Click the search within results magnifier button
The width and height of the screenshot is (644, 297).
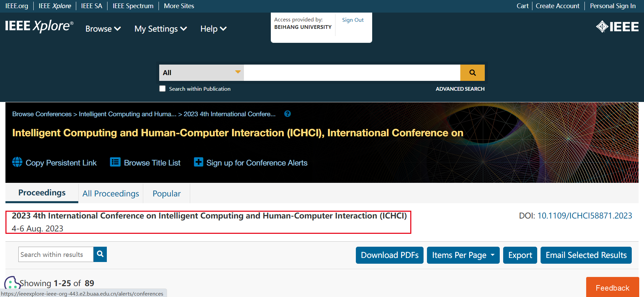click(100, 254)
